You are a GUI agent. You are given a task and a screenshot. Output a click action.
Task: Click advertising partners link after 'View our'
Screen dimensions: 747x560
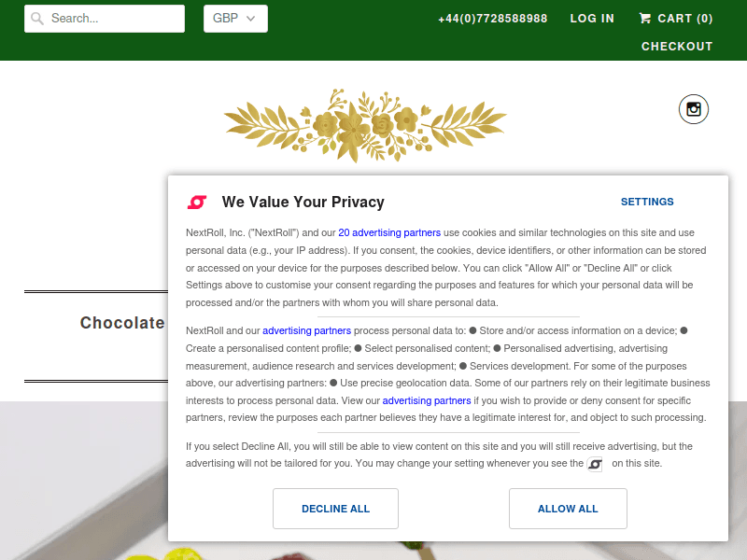(x=427, y=400)
